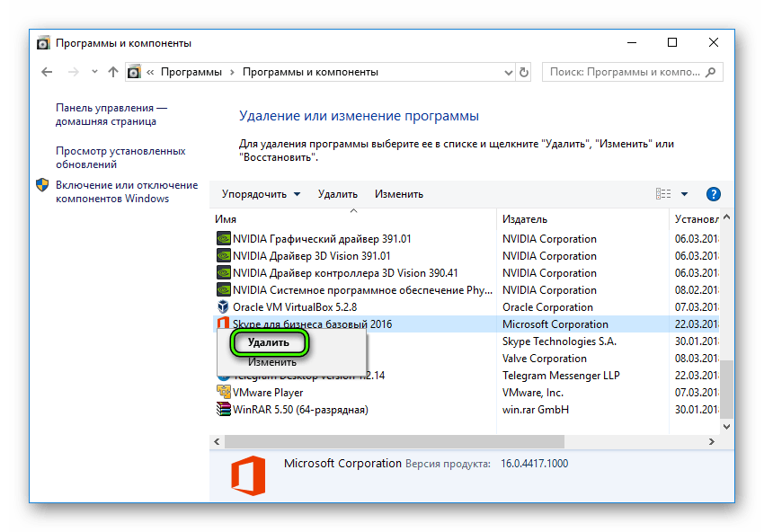The height and width of the screenshot is (532, 764).
Task: Click the Skype Technologies S.A. publisher cell
Action: 559,341
